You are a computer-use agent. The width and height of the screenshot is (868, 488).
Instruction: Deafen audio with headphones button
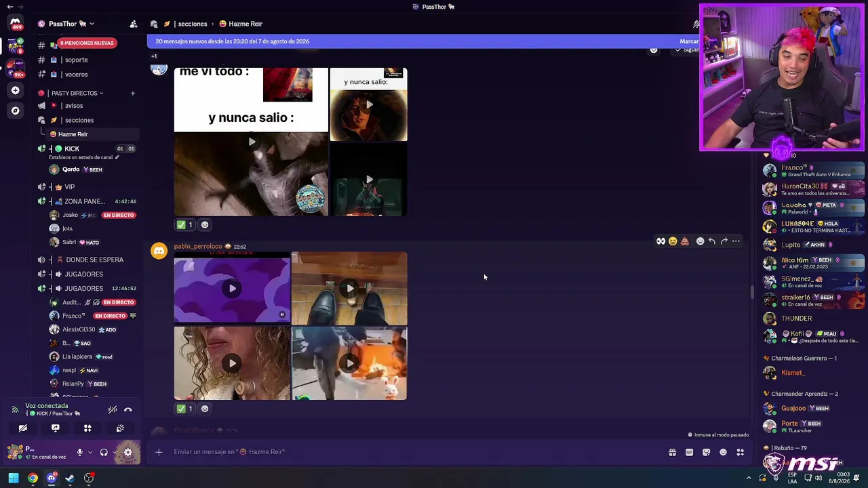[x=104, y=452]
